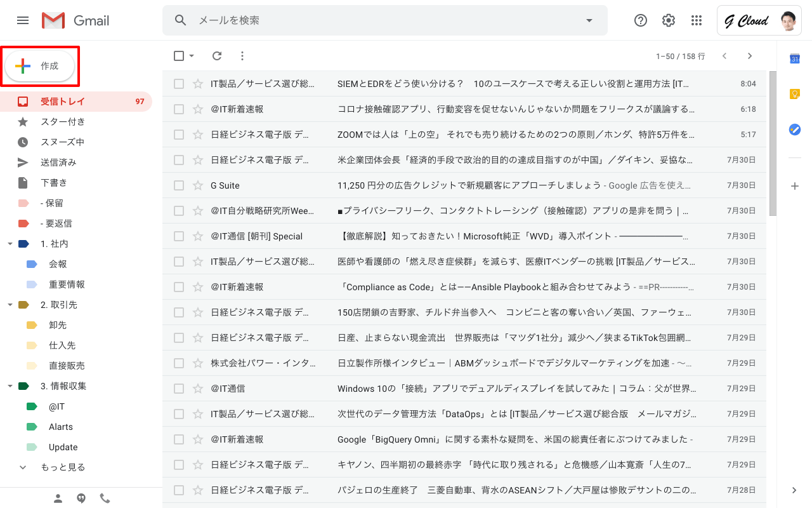812x508 pixels.
Task: Open Contacts person icon at sidebar bottom
Action: tap(58, 498)
